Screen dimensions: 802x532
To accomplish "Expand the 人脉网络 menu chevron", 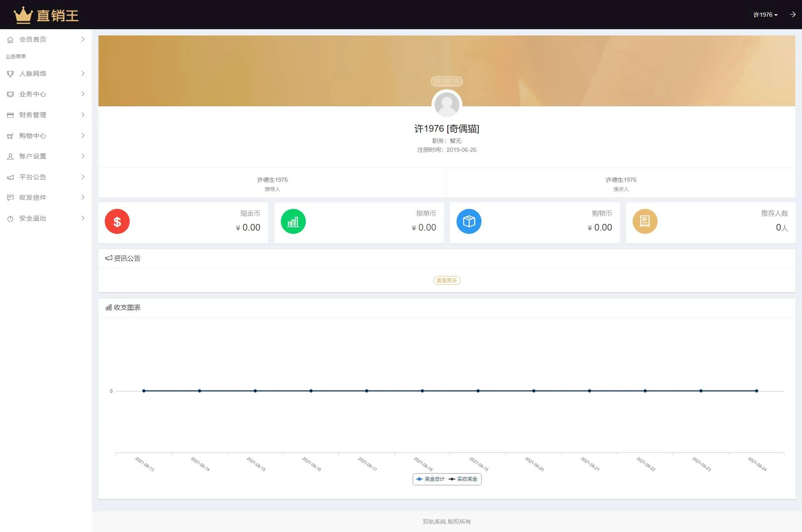I will point(83,73).
